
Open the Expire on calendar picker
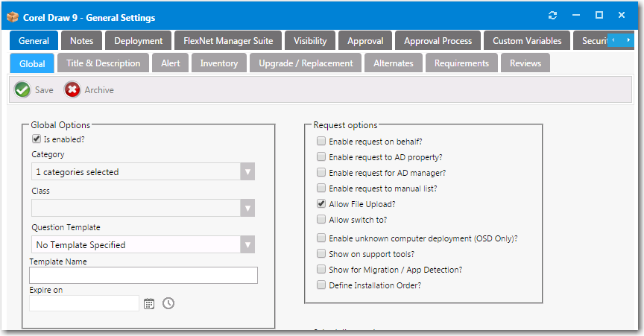pyautogui.click(x=149, y=303)
